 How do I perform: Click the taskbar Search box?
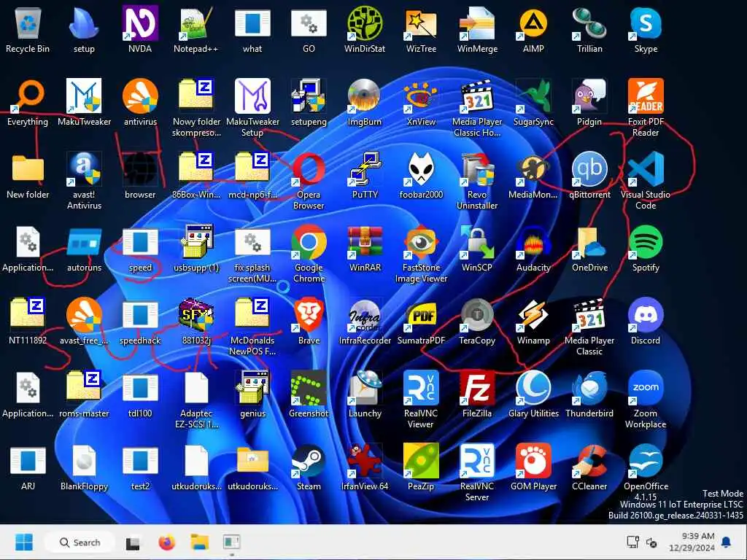click(x=80, y=542)
